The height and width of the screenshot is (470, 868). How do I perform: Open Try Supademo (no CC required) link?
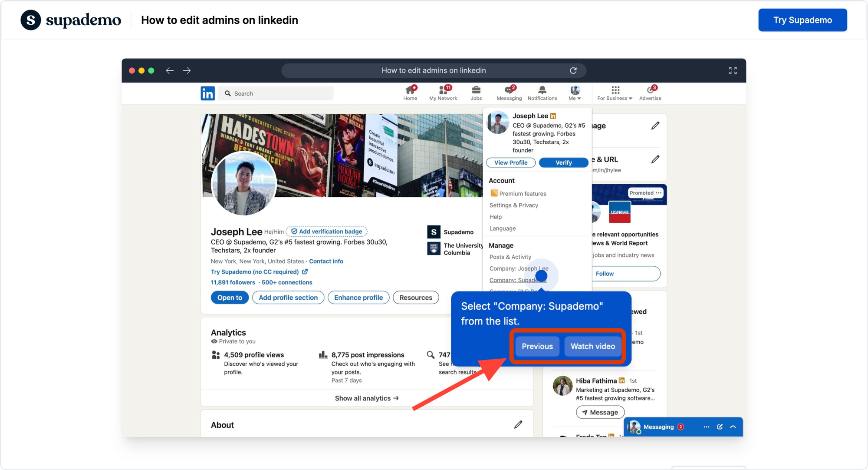coord(259,272)
